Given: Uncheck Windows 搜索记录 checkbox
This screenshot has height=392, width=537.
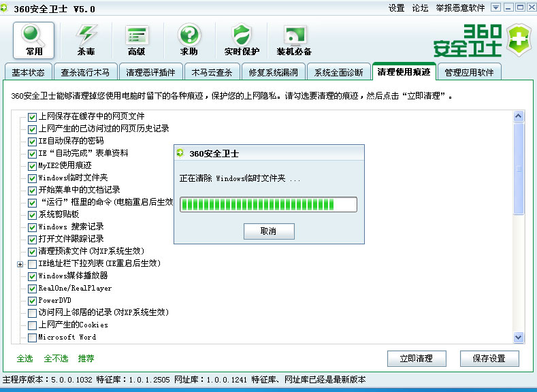Looking at the screenshot, I should click(x=32, y=227).
